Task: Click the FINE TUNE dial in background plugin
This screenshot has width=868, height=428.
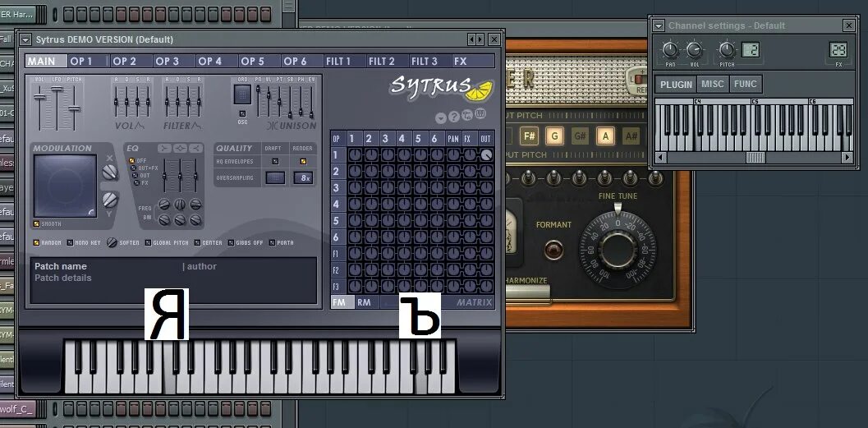Action: (618, 251)
